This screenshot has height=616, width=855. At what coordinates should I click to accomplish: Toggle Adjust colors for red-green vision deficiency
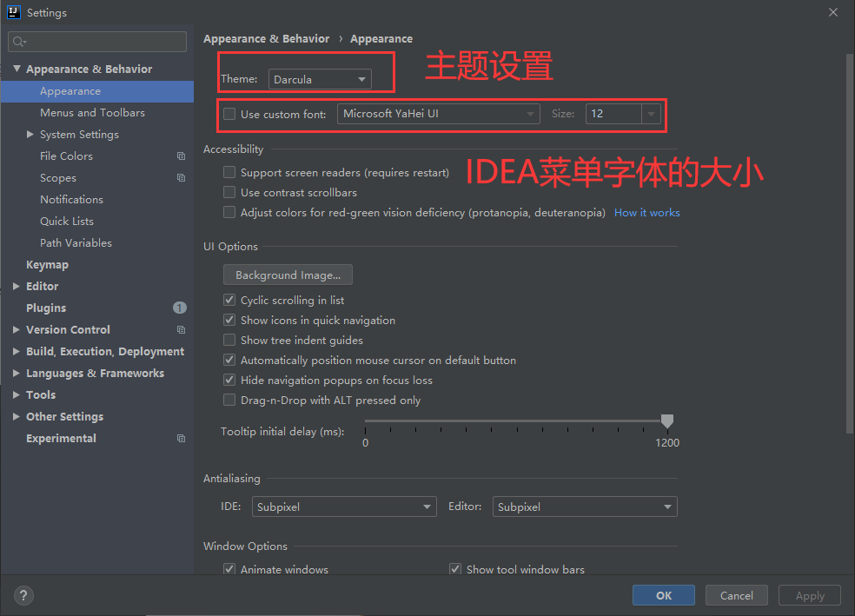(229, 212)
